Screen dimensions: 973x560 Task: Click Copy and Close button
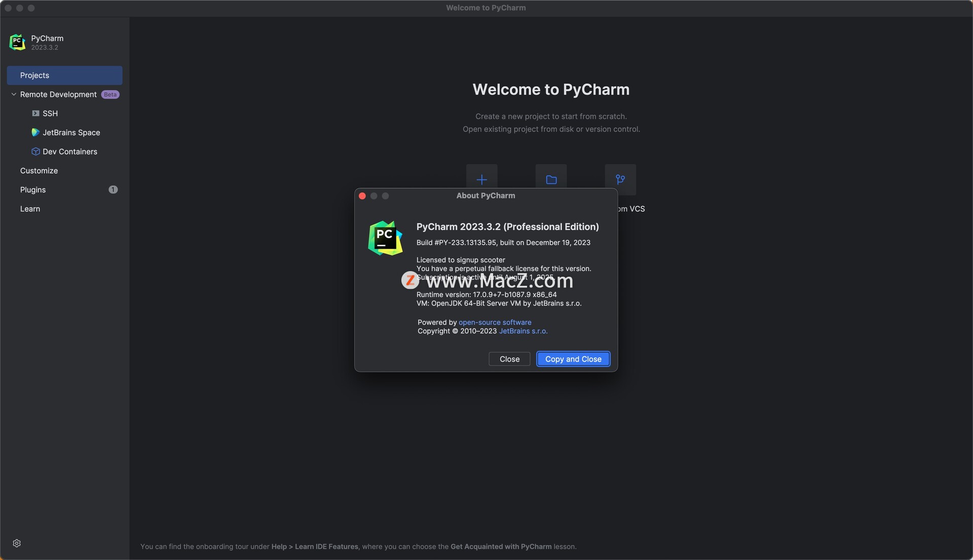[x=573, y=359]
